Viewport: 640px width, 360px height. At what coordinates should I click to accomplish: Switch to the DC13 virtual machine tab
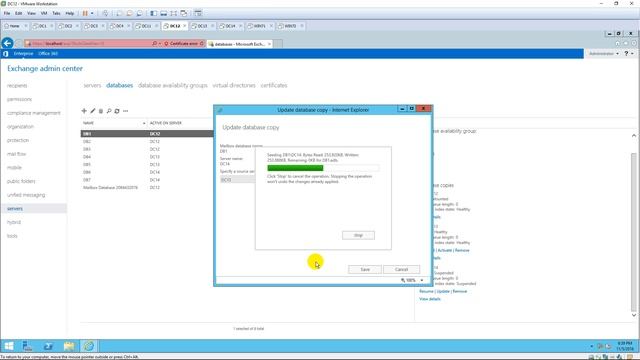point(202,26)
